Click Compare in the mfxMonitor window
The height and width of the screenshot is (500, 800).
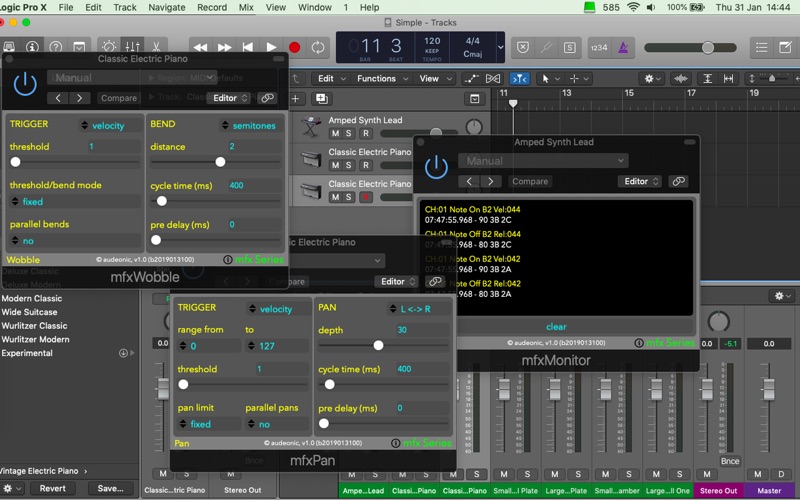tap(530, 181)
